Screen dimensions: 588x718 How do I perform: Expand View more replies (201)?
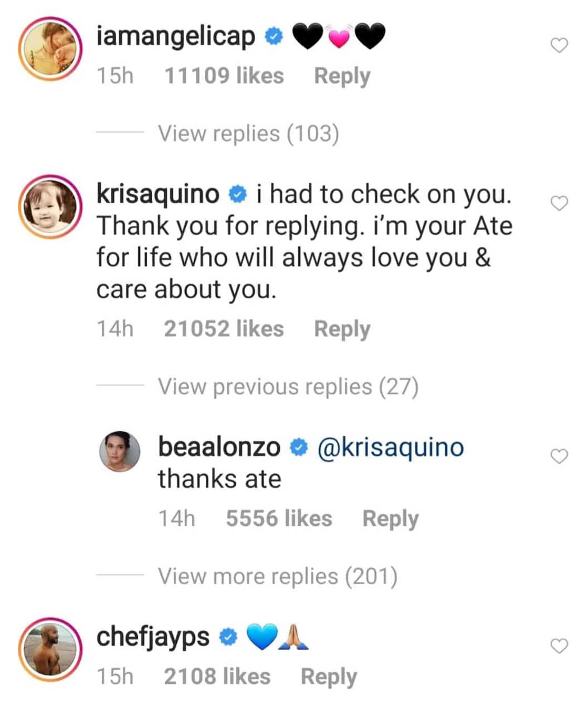(277, 577)
